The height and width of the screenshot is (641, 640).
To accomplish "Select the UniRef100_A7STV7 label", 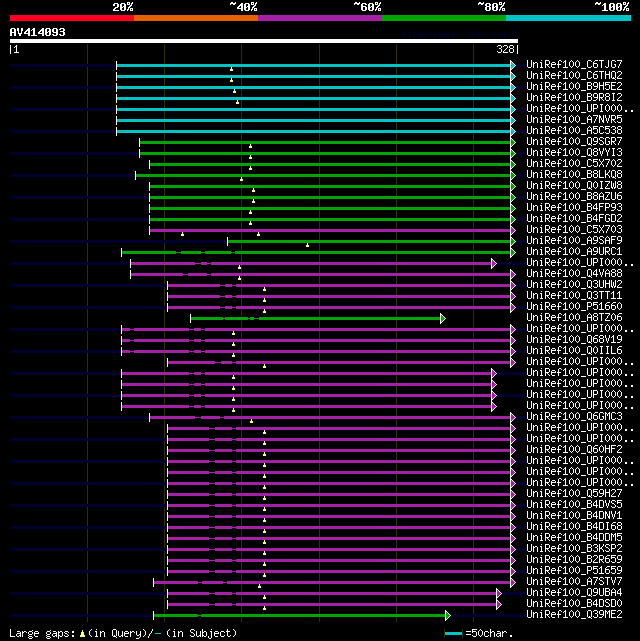I will (574, 582).
